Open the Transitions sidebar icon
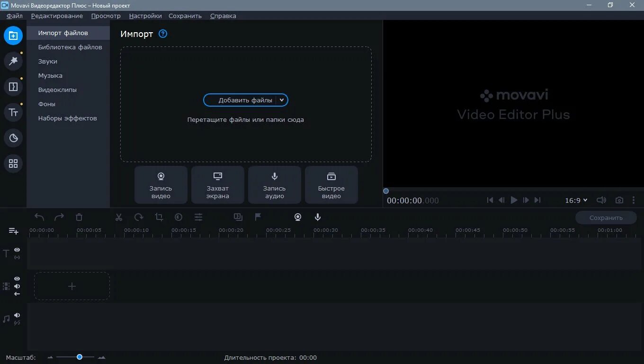This screenshot has width=644, height=364. [x=13, y=87]
